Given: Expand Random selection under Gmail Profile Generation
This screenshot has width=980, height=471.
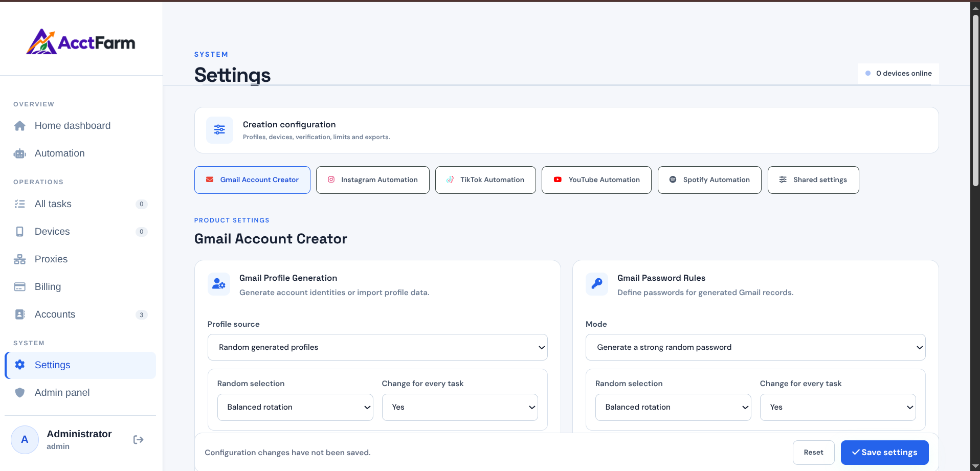Looking at the screenshot, I should 295,407.
